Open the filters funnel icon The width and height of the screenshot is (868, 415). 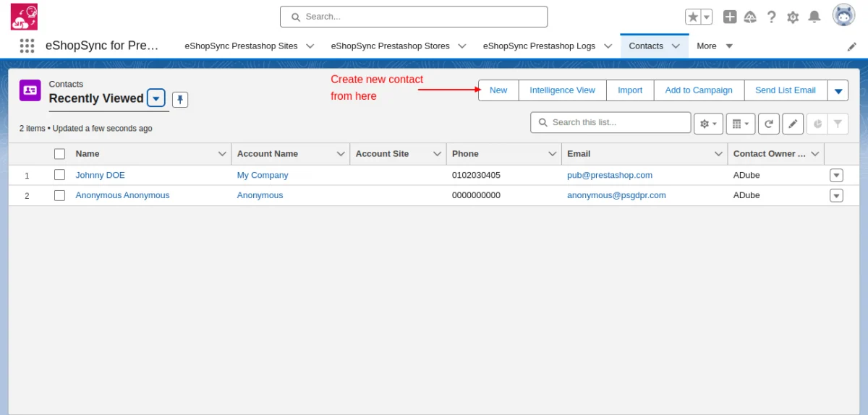[838, 124]
